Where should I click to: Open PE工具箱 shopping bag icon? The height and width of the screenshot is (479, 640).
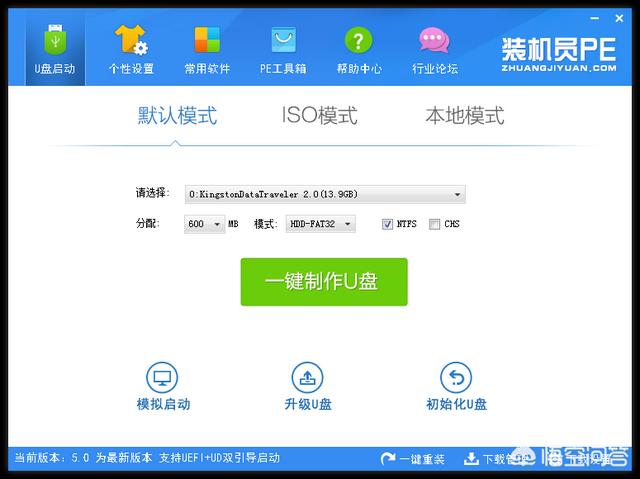[283, 40]
